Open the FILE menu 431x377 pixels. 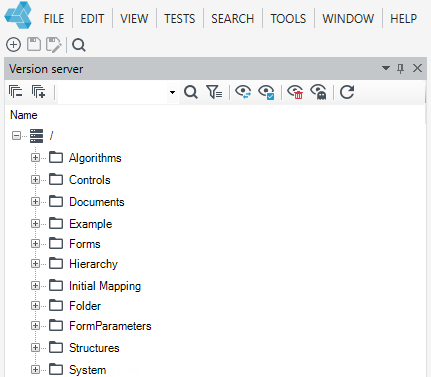coord(54,19)
